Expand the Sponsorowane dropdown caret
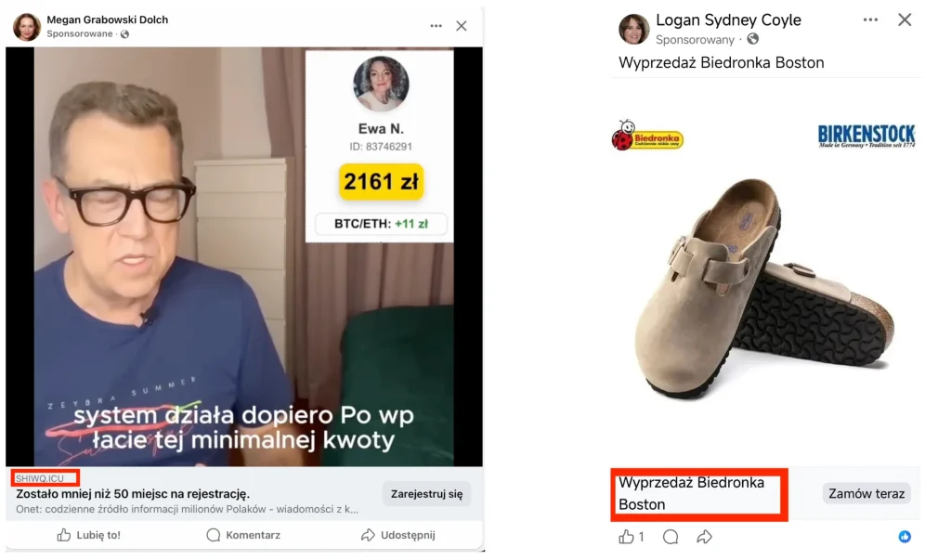951x560 pixels. coord(124,34)
